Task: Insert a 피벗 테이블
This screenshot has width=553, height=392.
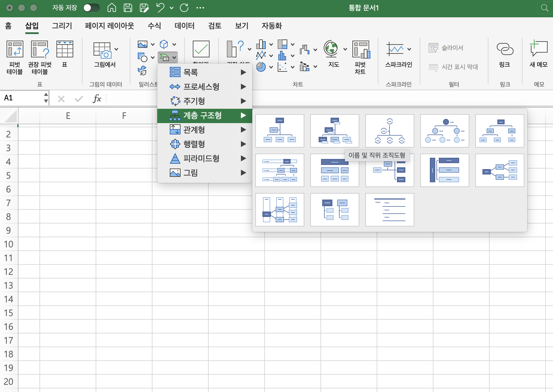Action: pos(15,57)
